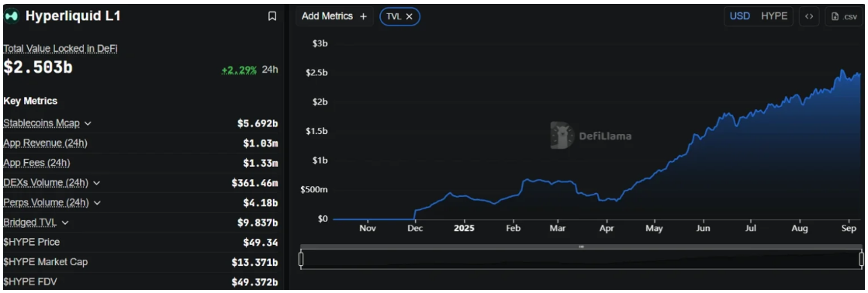Click the Hyperliquid L1 logo icon

point(12,16)
